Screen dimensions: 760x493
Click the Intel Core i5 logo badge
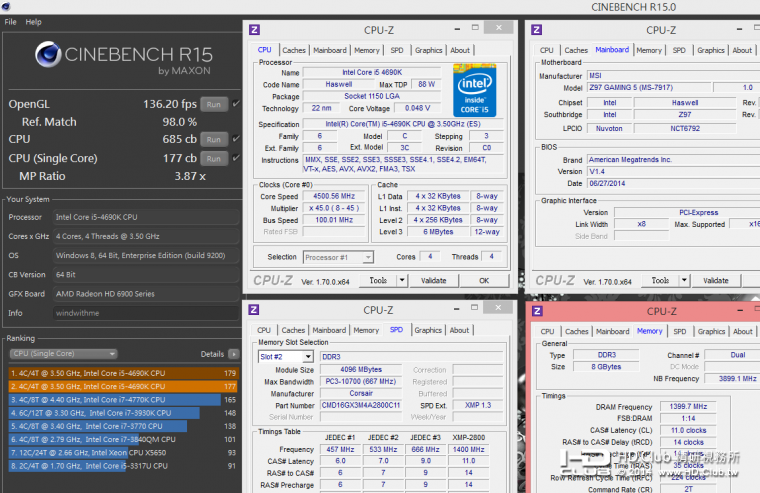475,90
